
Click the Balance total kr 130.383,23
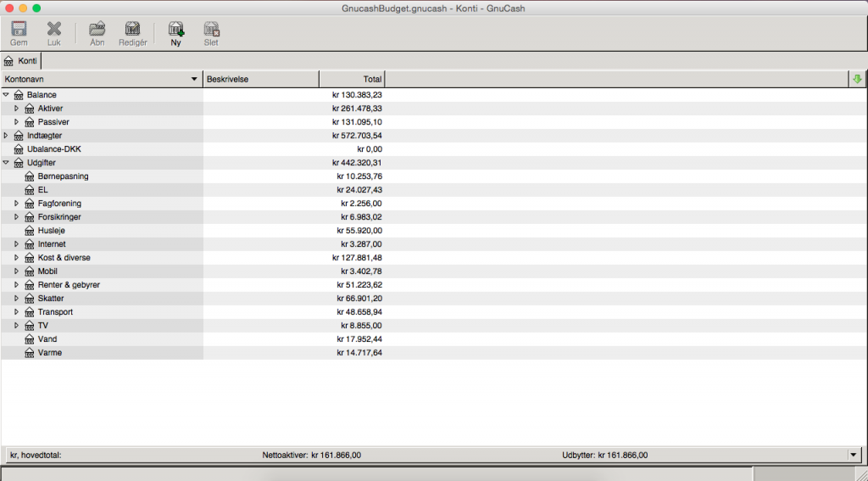click(357, 95)
